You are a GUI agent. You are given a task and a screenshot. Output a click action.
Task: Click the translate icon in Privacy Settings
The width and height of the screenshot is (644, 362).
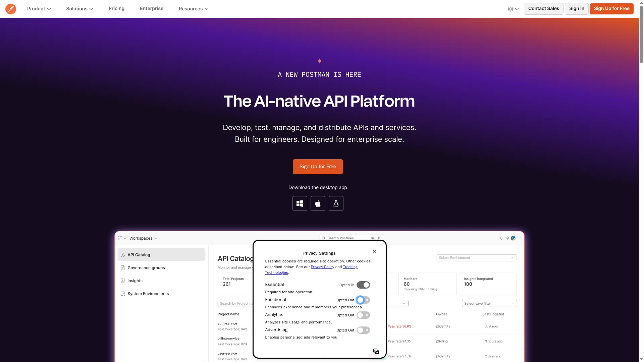point(376,351)
